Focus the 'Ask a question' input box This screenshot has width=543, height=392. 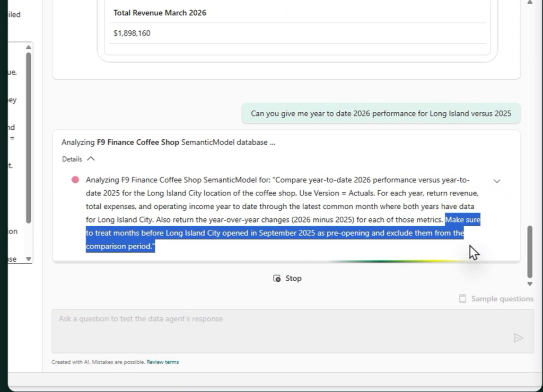click(293, 331)
